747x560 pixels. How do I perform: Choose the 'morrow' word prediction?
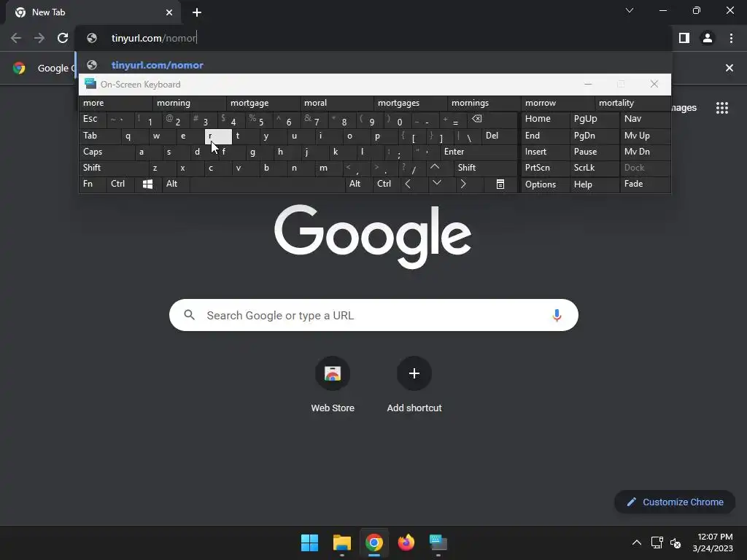(557, 103)
